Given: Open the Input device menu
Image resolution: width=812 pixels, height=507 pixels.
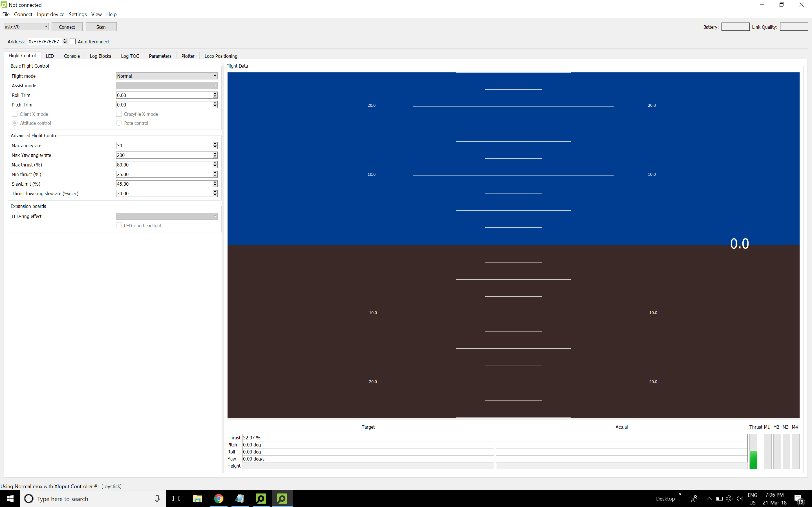Looking at the screenshot, I should tap(50, 14).
